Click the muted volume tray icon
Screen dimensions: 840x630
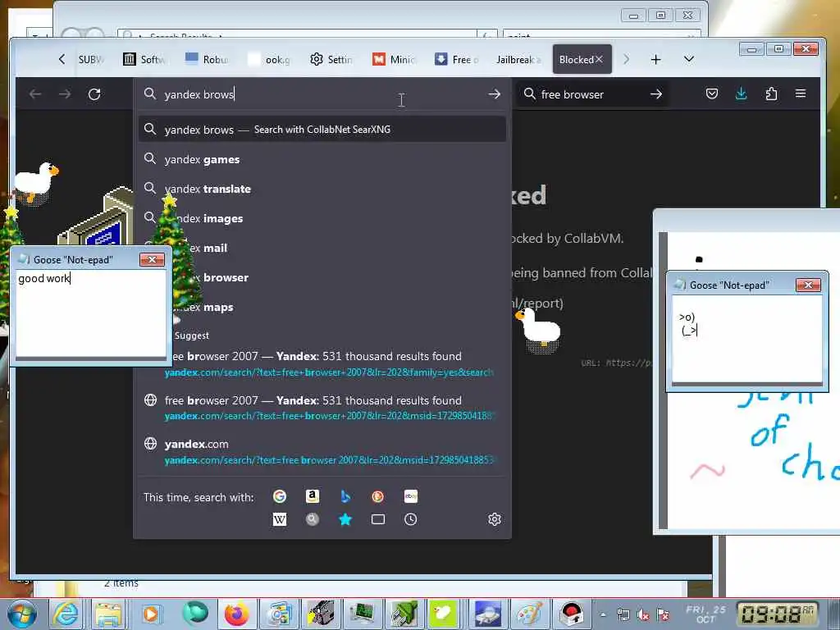(643, 615)
